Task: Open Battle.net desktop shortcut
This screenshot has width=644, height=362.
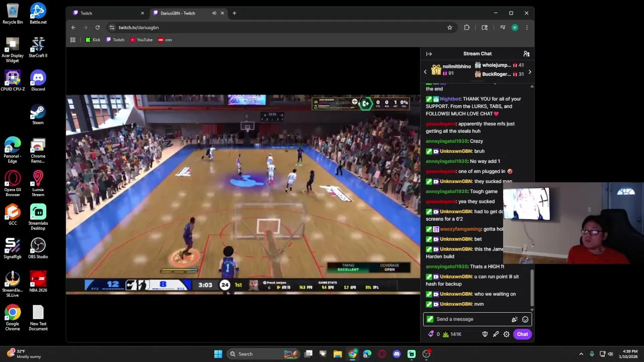Action: click(38, 14)
